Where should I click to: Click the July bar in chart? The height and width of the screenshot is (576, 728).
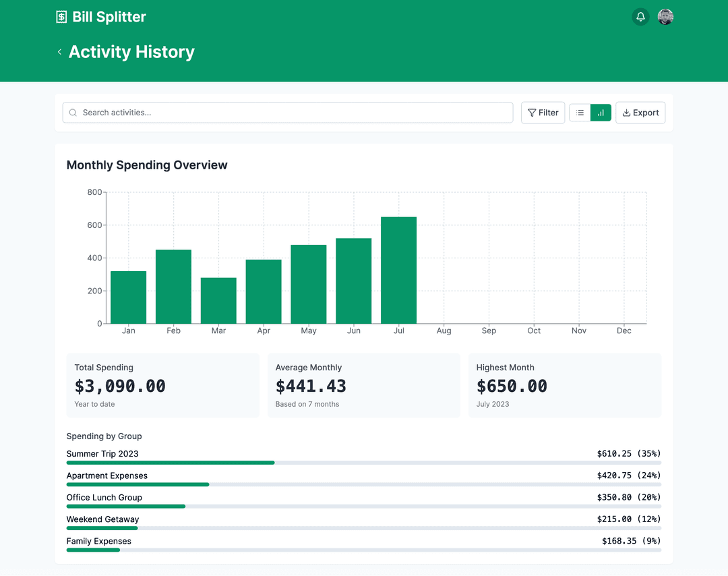click(x=398, y=270)
